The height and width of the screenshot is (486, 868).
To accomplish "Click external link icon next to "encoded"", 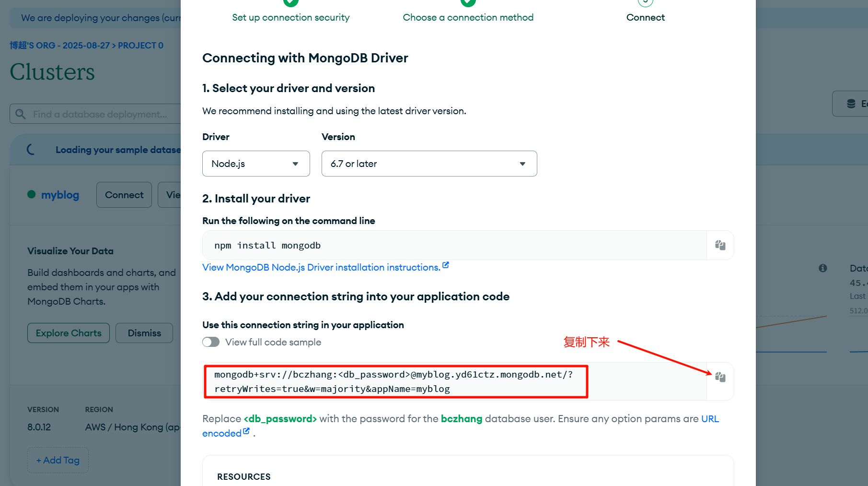I will [x=246, y=431].
